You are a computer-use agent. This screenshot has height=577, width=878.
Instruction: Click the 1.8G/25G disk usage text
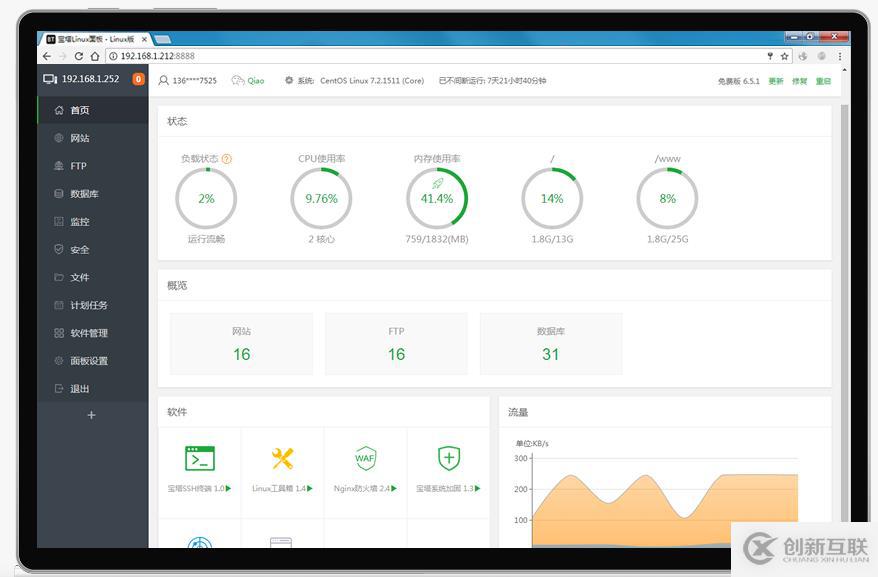[x=667, y=239]
